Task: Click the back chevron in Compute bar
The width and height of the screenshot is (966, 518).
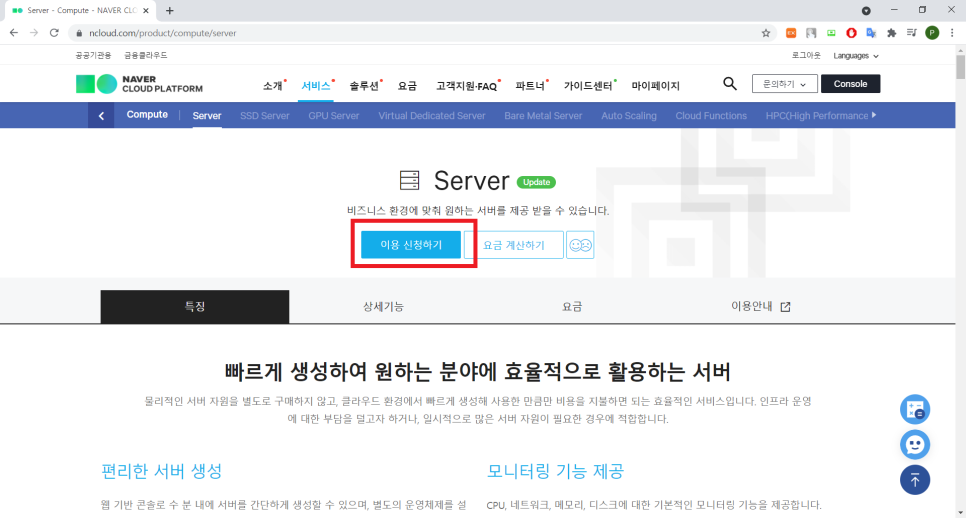Action: tap(101, 115)
